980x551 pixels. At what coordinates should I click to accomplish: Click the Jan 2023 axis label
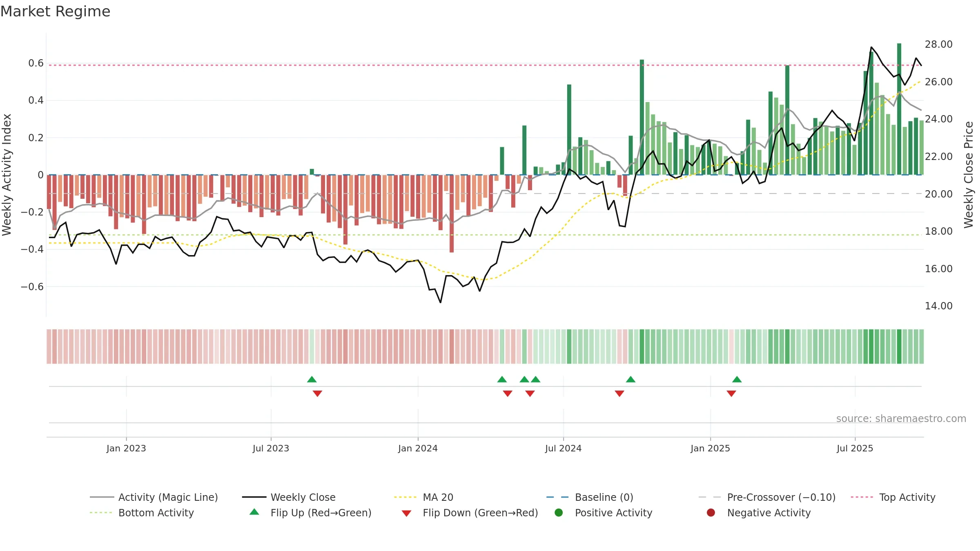click(126, 448)
